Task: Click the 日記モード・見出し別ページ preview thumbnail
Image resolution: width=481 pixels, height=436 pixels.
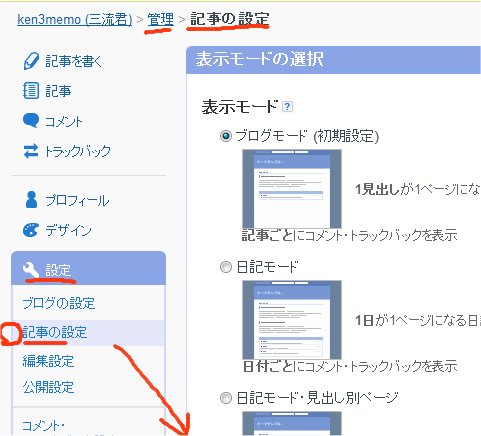Action: pos(292,424)
